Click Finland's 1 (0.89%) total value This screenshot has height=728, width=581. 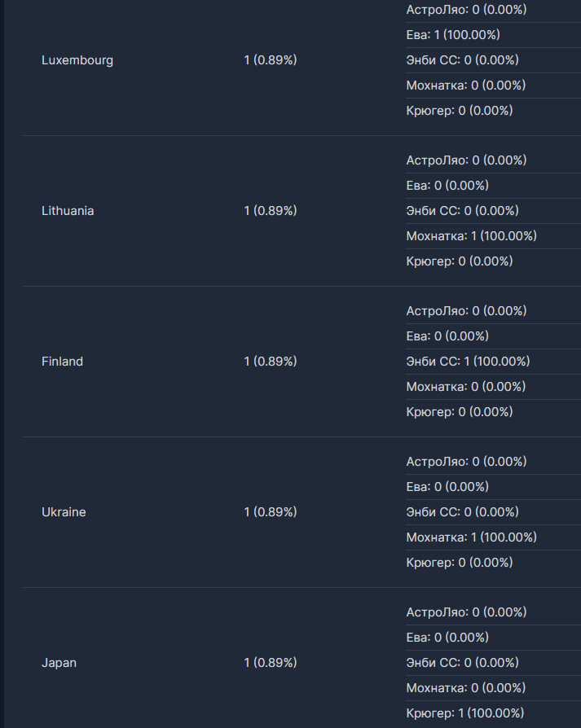pyautogui.click(x=271, y=362)
